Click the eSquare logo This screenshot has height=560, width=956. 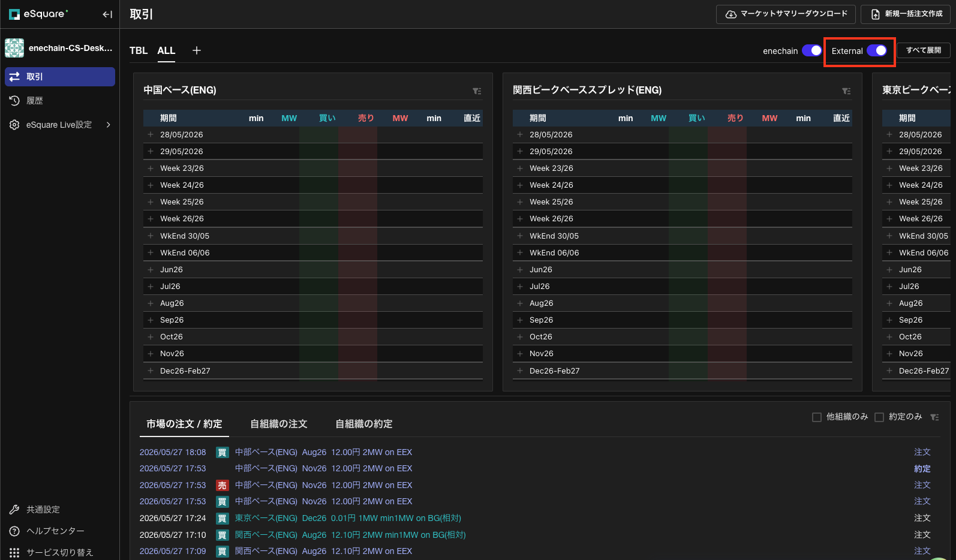click(38, 14)
